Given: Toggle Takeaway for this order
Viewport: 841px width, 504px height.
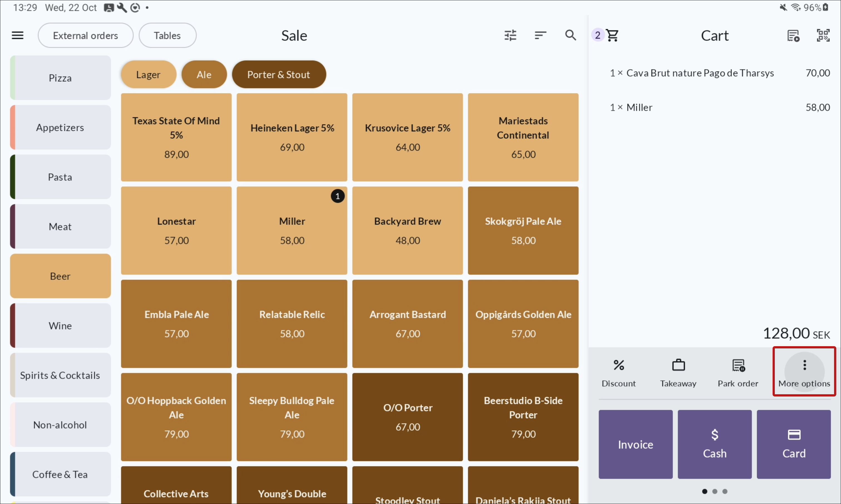Looking at the screenshot, I should (x=678, y=373).
